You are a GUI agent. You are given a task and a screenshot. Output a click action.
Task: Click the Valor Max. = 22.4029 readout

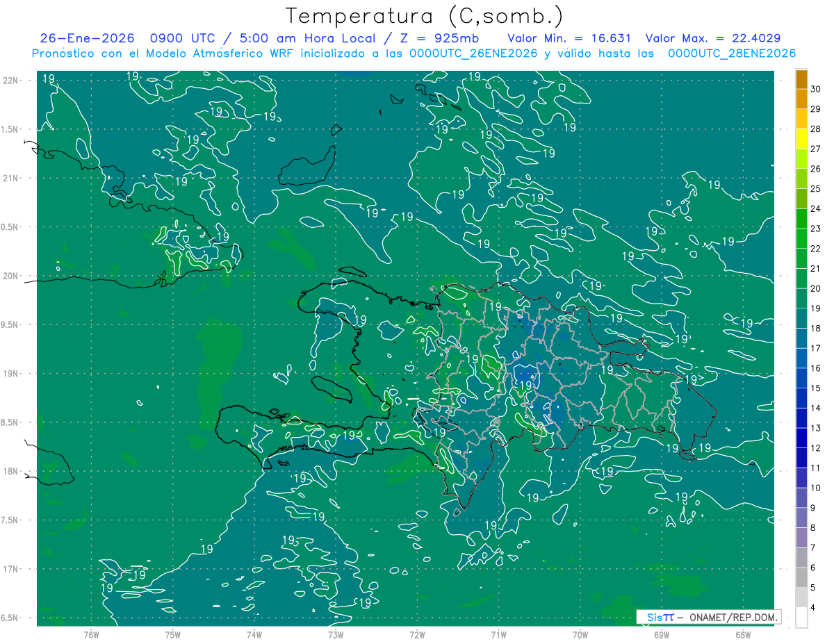(720, 38)
